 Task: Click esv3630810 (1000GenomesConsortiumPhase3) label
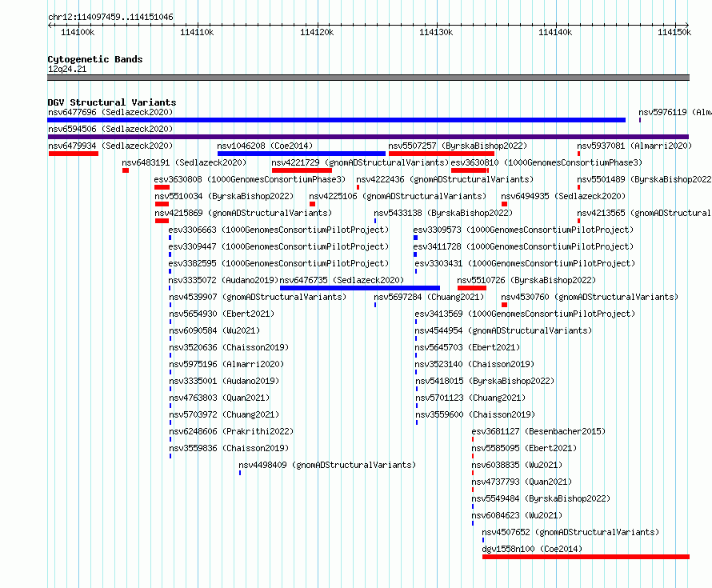546,162
